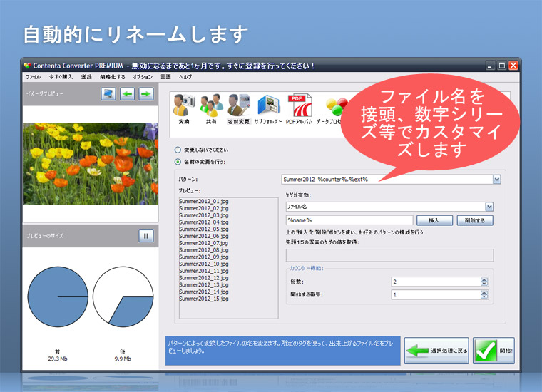This screenshot has width=542, height=392.
Task: Open the 簡略化する menu
Action: pyautogui.click(x=113, y=77)
